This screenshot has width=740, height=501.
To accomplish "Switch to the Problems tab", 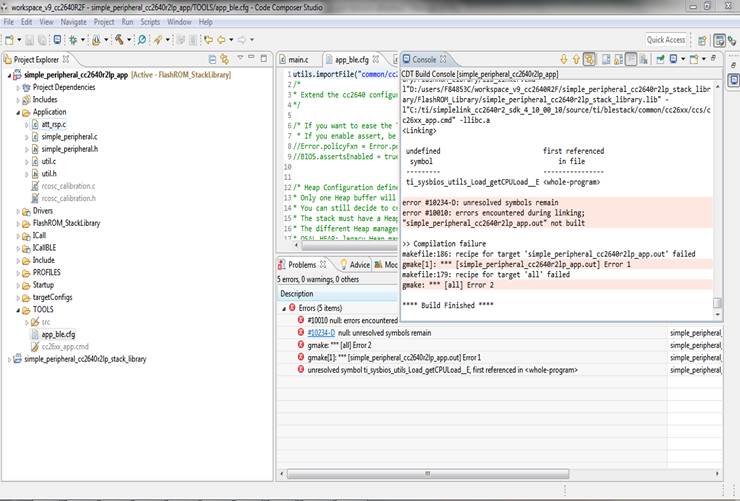I will [302, 265].
